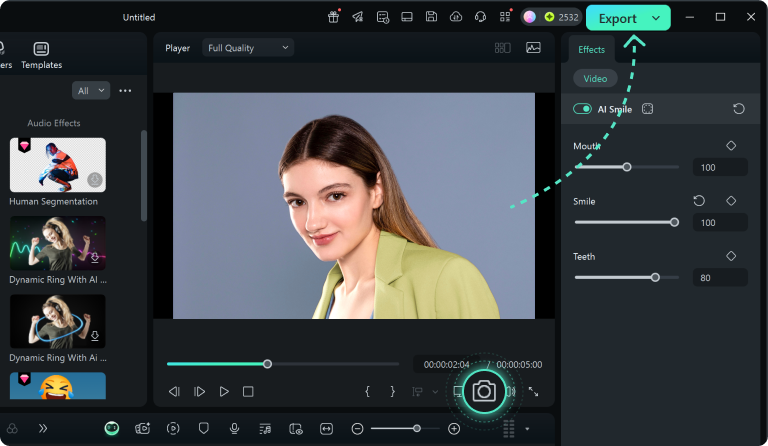This screenshot has width=768, height=446.
Task: Expand the double chevron toolbar icon
Action: [x=43, y=428]
